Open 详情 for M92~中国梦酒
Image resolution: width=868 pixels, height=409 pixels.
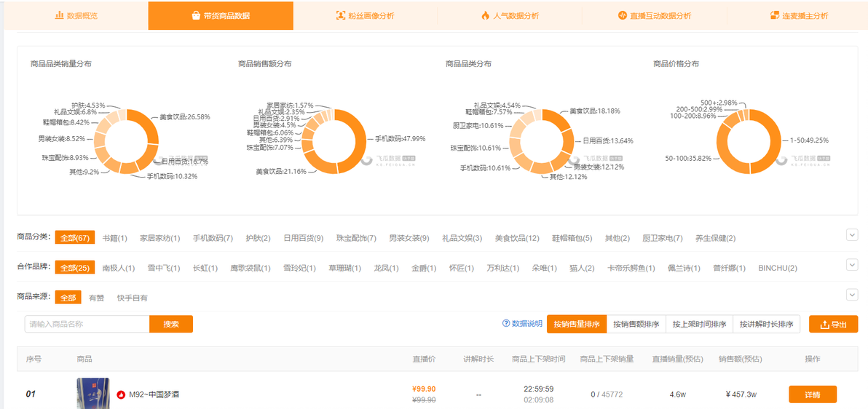[813, 394]
